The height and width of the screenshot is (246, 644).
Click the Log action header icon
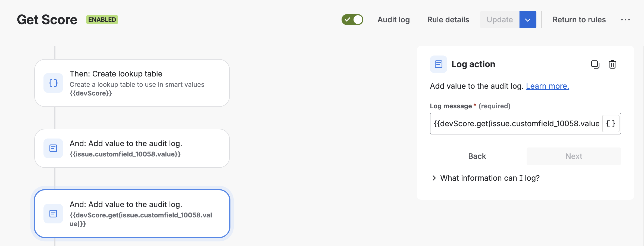click(439, 64)
